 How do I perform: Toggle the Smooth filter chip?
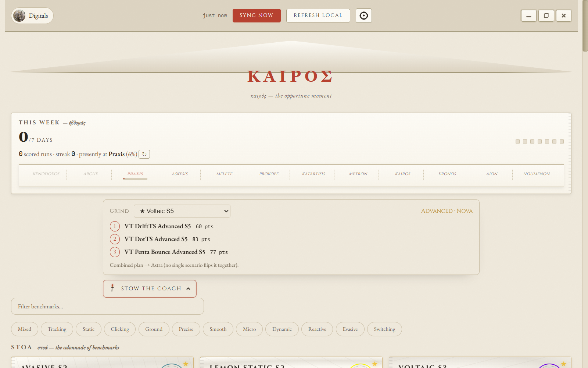point(218,329)
